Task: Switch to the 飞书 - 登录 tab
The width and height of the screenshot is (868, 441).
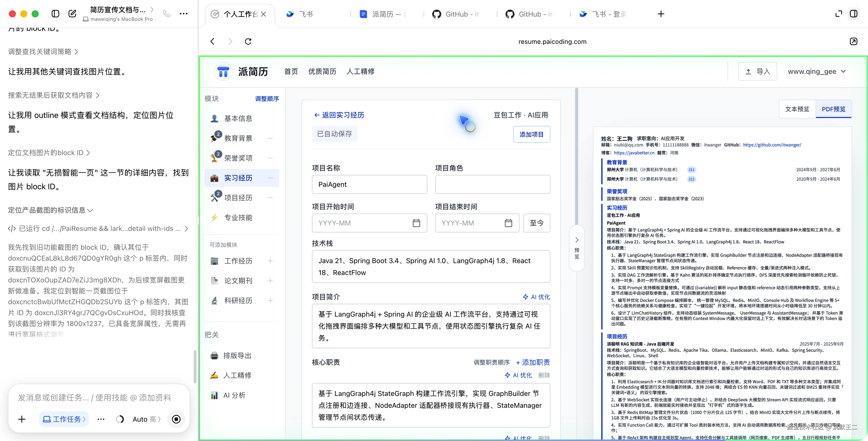Action: [x=603, y=14]
